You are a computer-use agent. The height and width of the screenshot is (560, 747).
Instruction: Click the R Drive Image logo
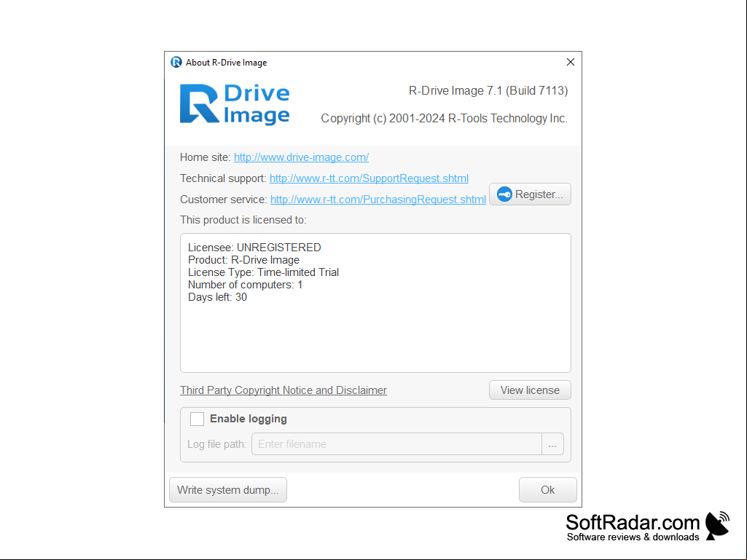[x=235, y=105]
